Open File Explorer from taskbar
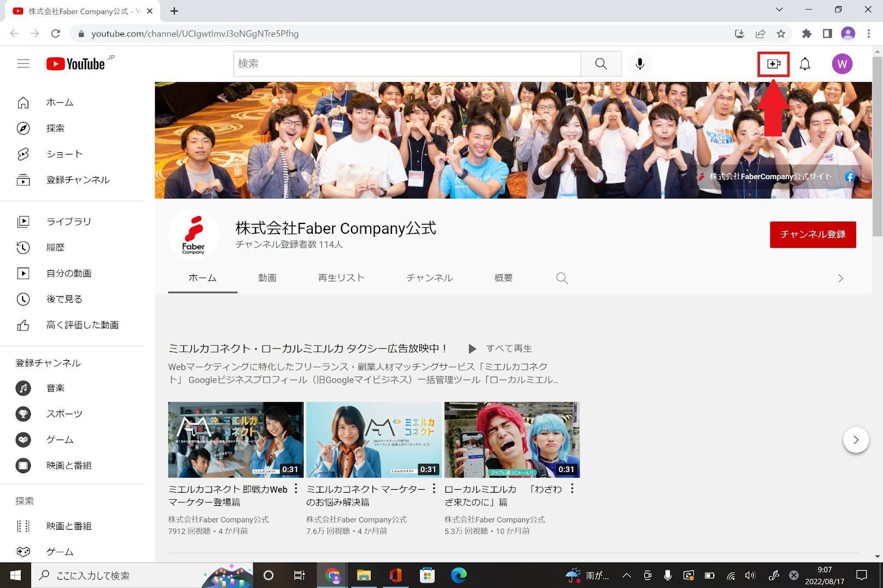This screenshot has width=883, height=588. click(364, 575)
